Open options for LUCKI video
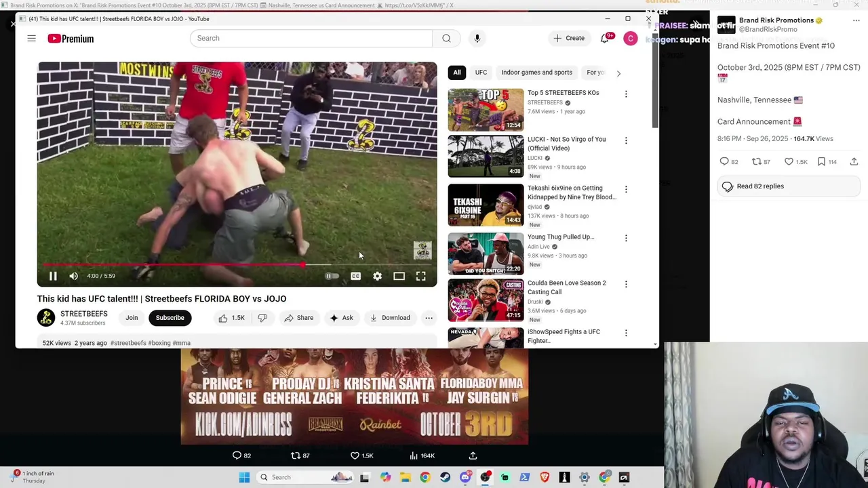 (626, 140)
